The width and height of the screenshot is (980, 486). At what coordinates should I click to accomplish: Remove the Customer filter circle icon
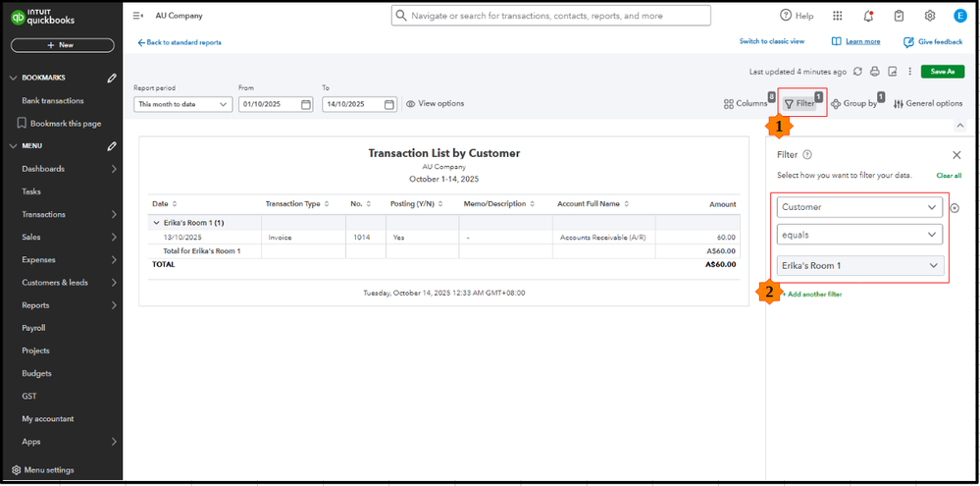pos(954,208)
